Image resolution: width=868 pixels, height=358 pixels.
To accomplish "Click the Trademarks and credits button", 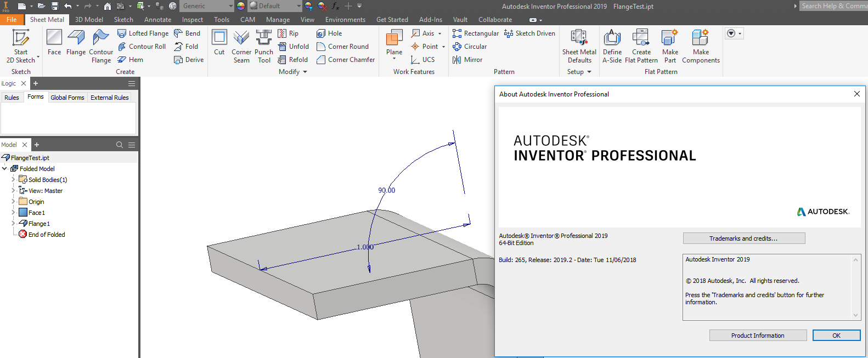I will click(743, 238).
